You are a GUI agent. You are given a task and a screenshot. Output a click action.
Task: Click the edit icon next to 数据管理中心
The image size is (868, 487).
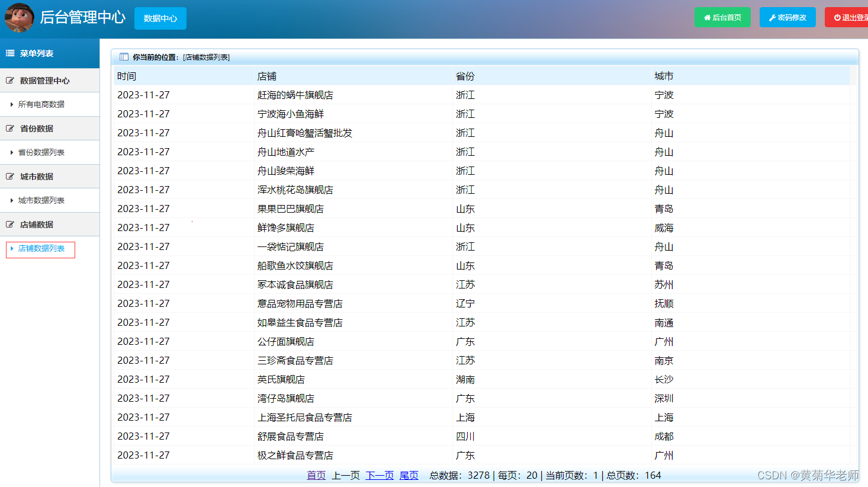pos(10,81)
